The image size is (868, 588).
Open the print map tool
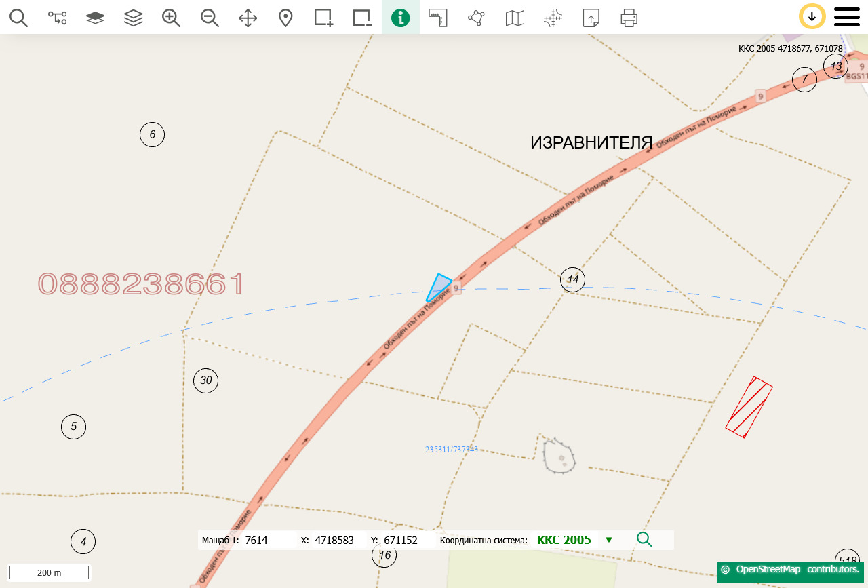pyautogui.click(x=629, y=18)
